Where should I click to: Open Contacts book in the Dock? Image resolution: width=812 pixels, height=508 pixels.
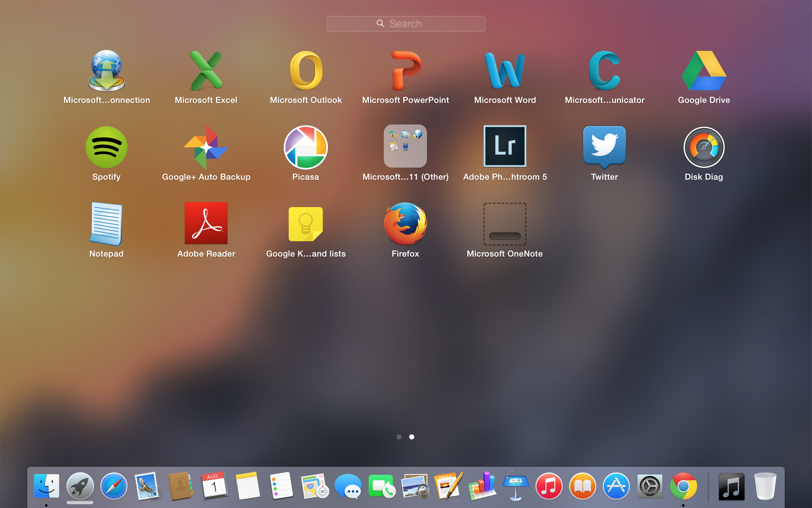point(180,486)
